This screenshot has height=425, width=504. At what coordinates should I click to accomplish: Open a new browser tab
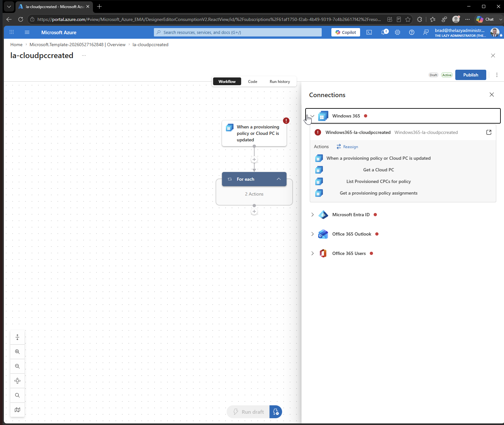tap(99, 6)
